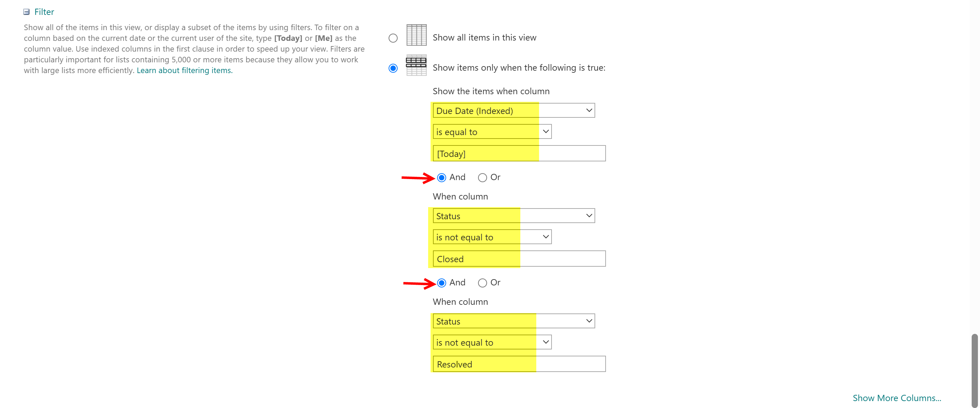This screenshot has width=980, height=408.
Task: Select the second And radio button
Action: coord(441,283)
